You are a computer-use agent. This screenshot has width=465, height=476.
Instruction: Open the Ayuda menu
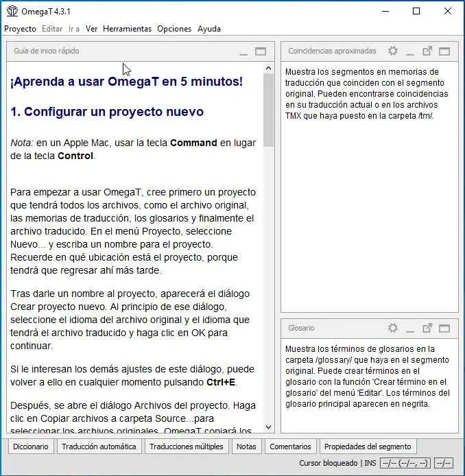[209, 29]
